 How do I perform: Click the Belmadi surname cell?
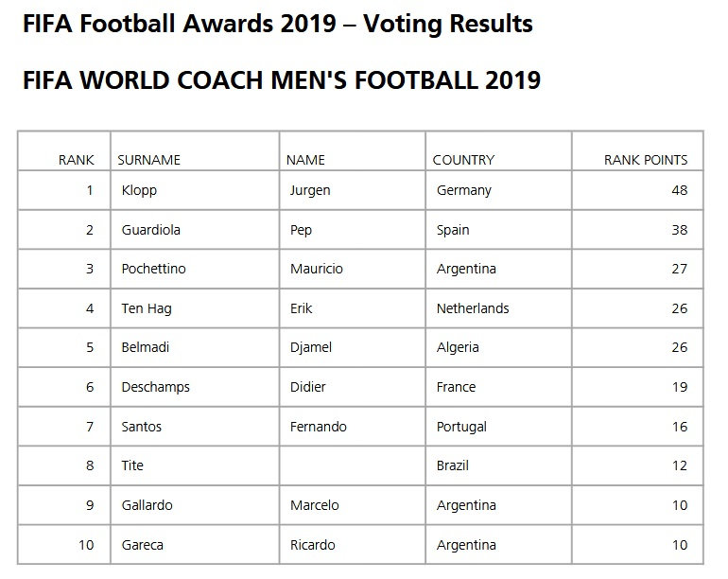click(146, 347)
